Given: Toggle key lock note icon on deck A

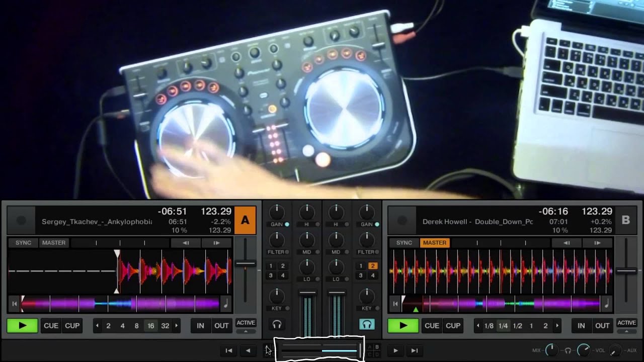Looking at the screenshot, I should coord(226,303).
